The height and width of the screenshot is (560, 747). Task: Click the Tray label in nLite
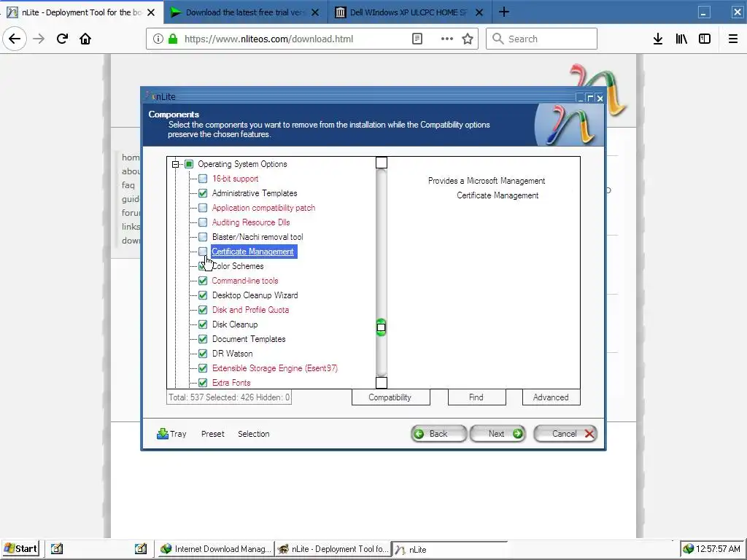point(178,434)
